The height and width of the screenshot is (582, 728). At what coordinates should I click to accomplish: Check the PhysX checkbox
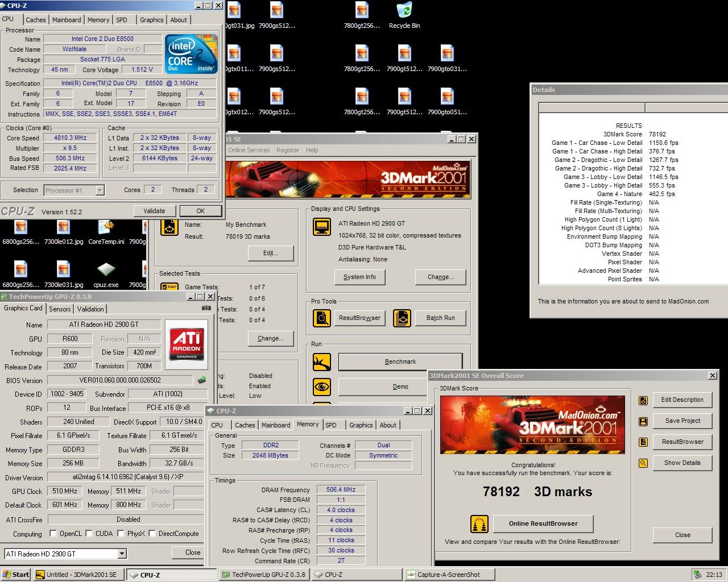(x=121, y=534)
